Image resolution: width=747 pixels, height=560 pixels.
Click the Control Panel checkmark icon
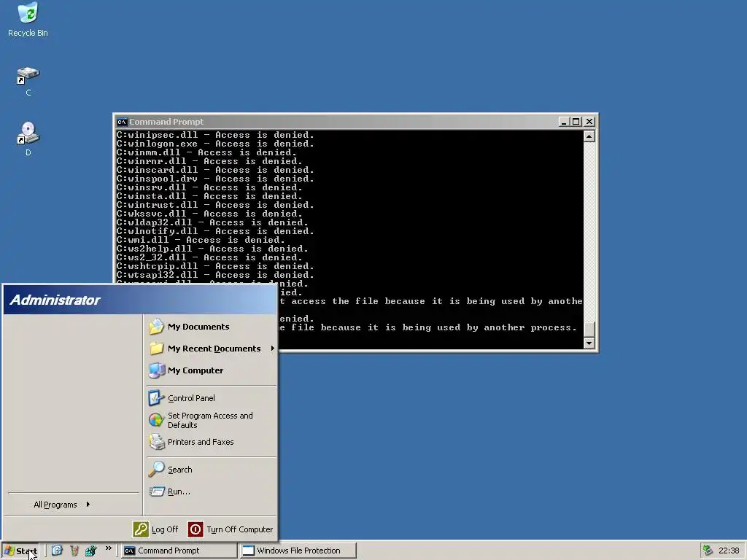tap(156, 398)
